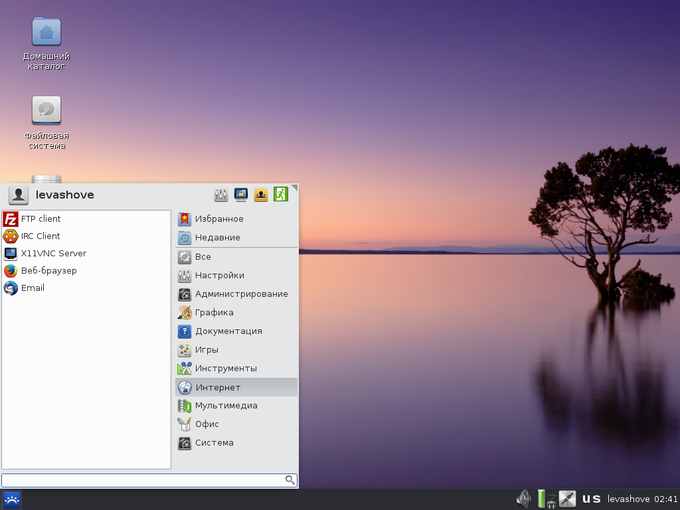Show the Все applications category

coord(236,257)
